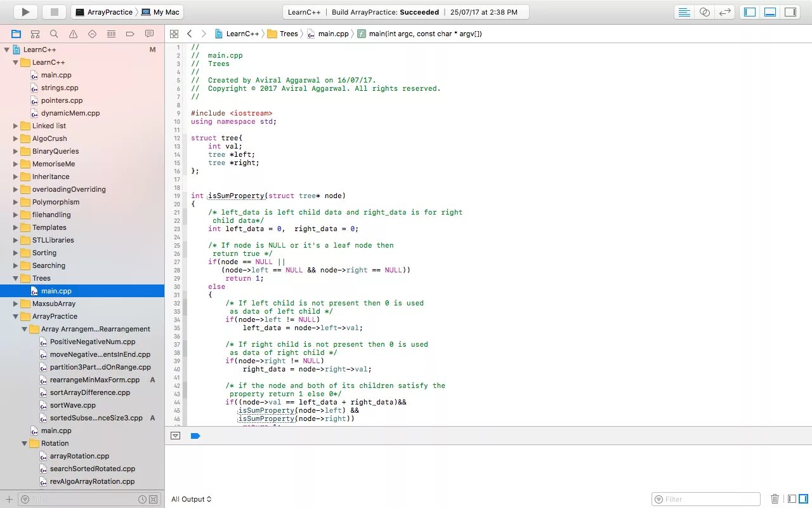
Task: Open rearrangeMinMaxForm.cpp file
Action: pyautogui.click(x=95, y=380)
